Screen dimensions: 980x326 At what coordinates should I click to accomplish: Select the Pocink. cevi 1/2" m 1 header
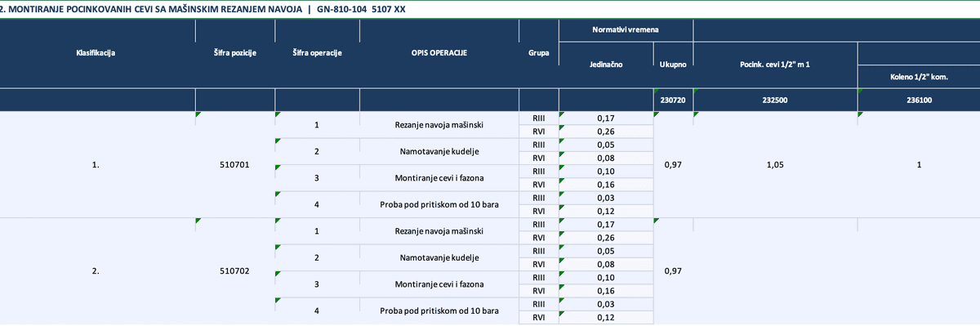click(775, 64)
